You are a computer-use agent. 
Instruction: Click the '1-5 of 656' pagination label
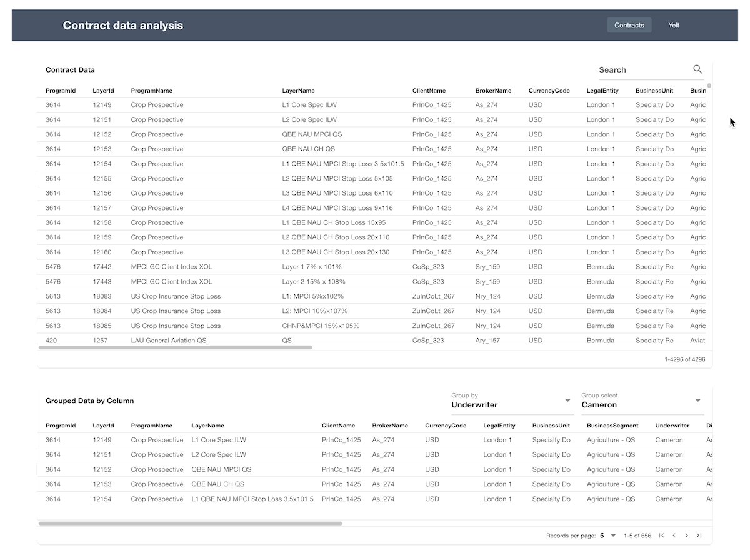tap(637, 536)
